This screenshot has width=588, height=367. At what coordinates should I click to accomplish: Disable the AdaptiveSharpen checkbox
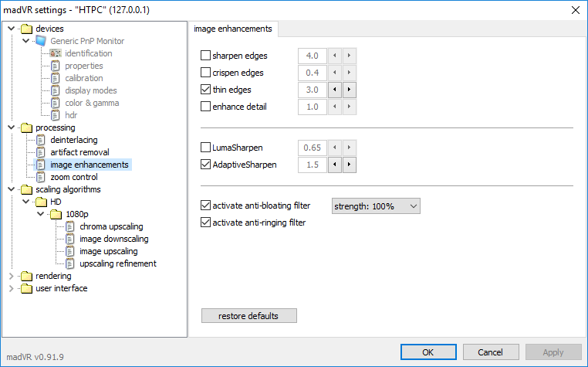click(205, 165)
